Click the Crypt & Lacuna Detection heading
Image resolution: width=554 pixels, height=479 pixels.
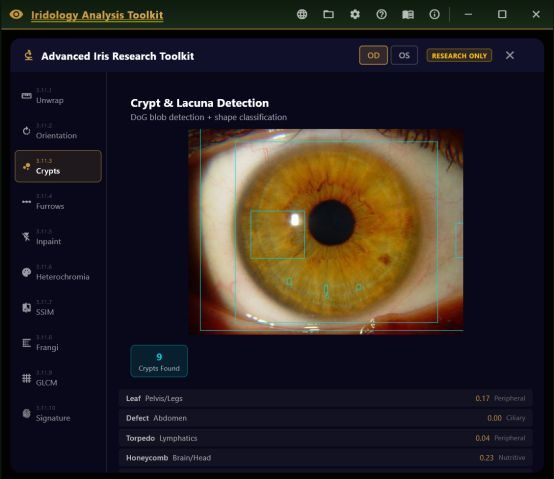(200, 103)
